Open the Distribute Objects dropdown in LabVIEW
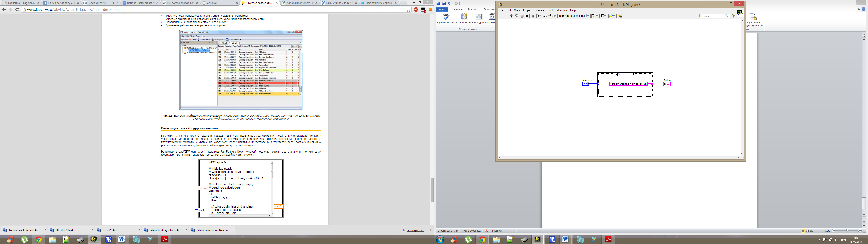 (x=603, y=16)
